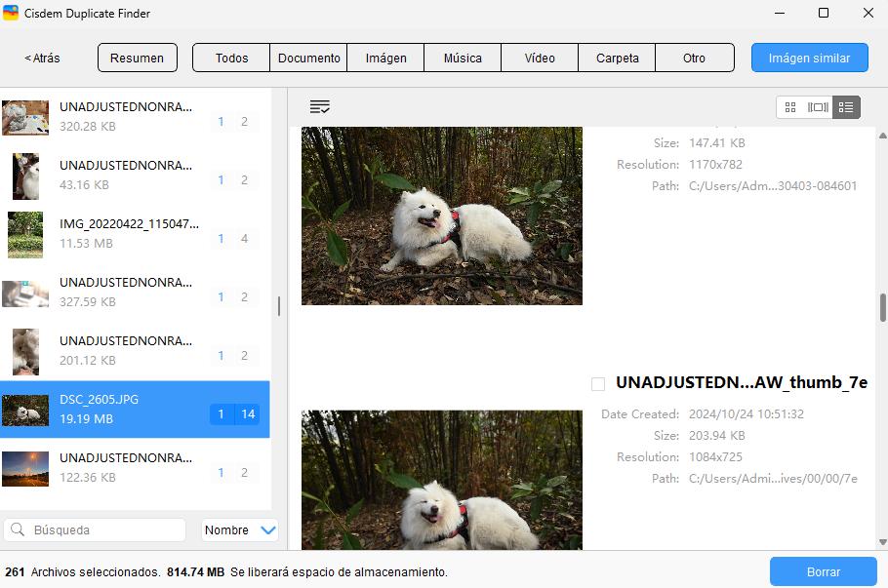Switch to the Imágen tab
Screen dimensions: 888x588
[x=385, y=59]
